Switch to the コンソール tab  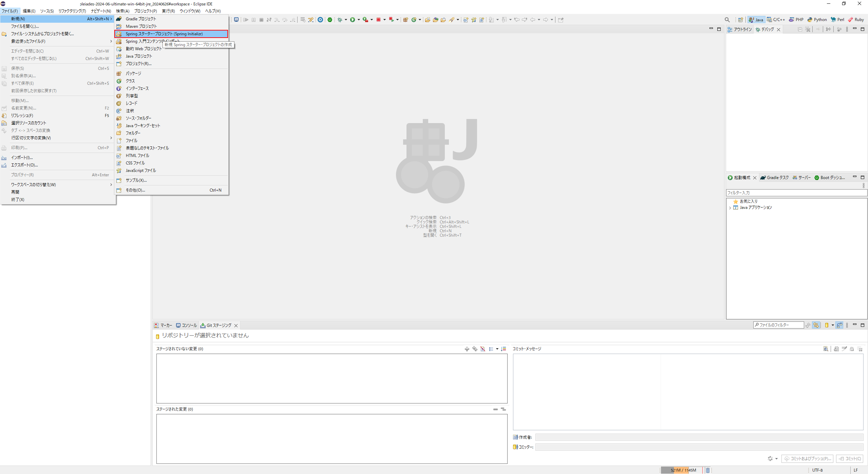pos(186,325)
